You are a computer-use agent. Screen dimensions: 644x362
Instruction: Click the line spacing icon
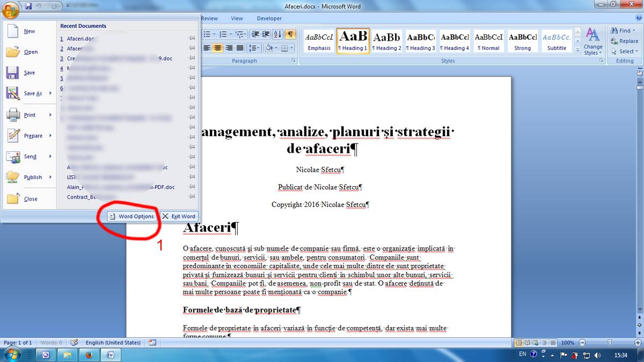(x=254, y=48)
